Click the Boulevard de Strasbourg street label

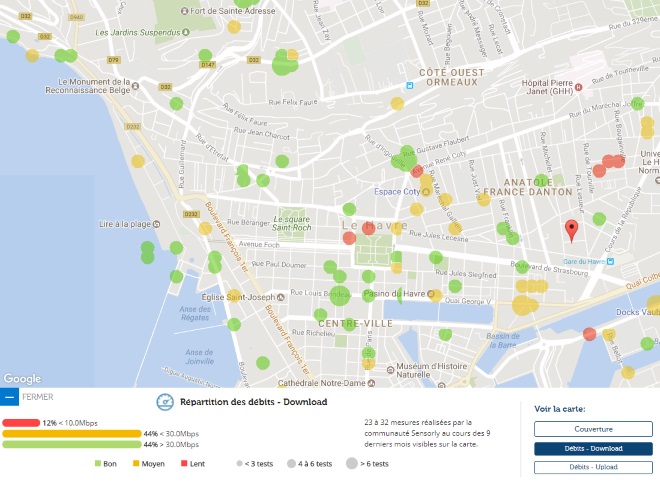click(549, 268)
